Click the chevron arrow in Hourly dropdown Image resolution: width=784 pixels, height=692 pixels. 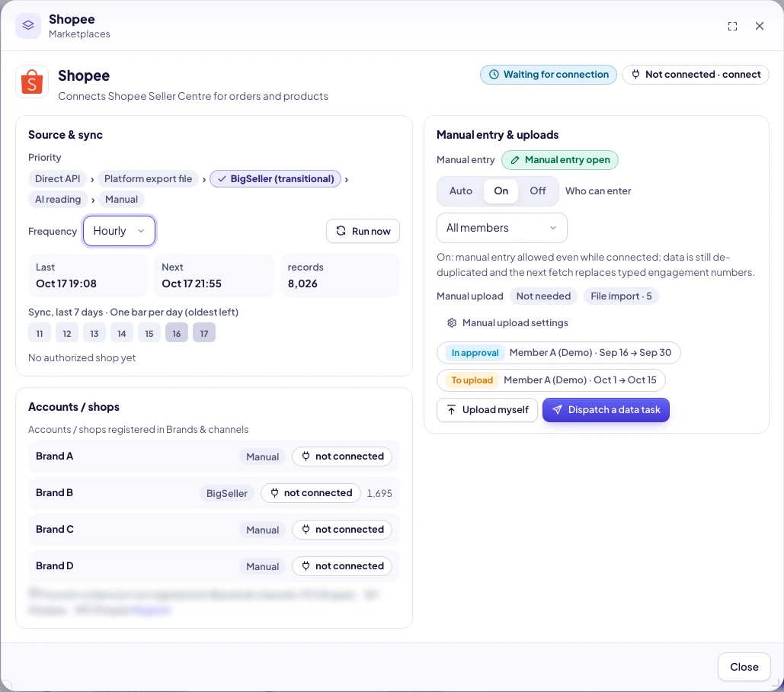click(x=141, y=231)
